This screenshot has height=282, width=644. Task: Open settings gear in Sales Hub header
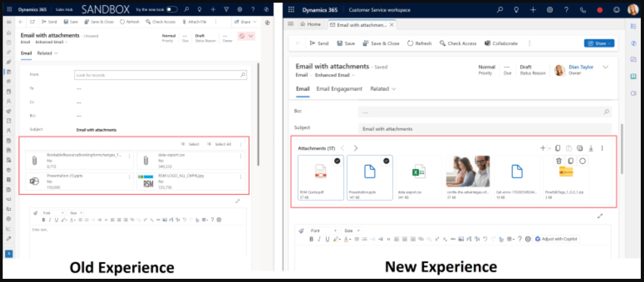tap(239, 10)
